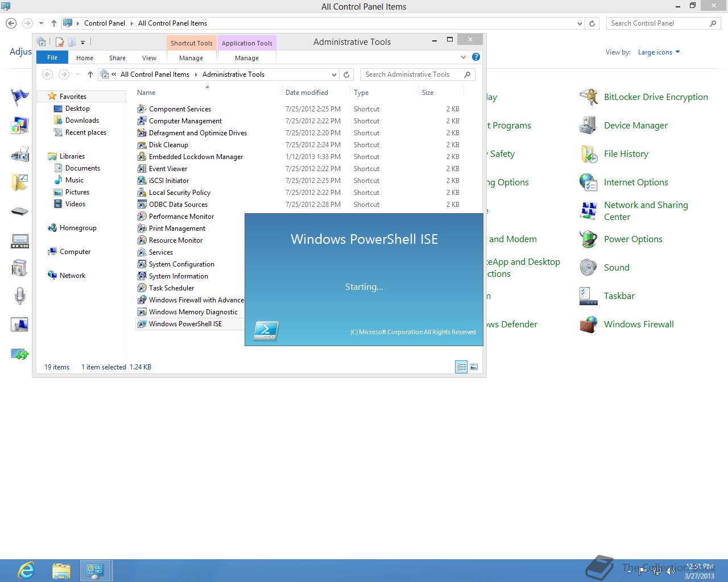The height and width of the screenshot is (582, 728).
Task: Select the Defragment and Optimize Drives icon
Action: pyautogui.click(x=142, y=132)
